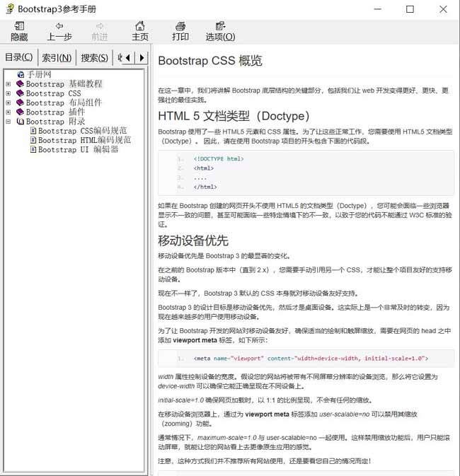Open the Bootstrap CSS编码规范 topic
Image resolution: width=460 pixels, height=476 pixels.
point(82,131)
